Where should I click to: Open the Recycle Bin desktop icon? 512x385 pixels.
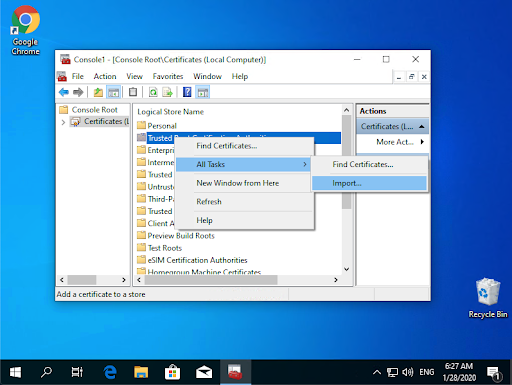488,298
